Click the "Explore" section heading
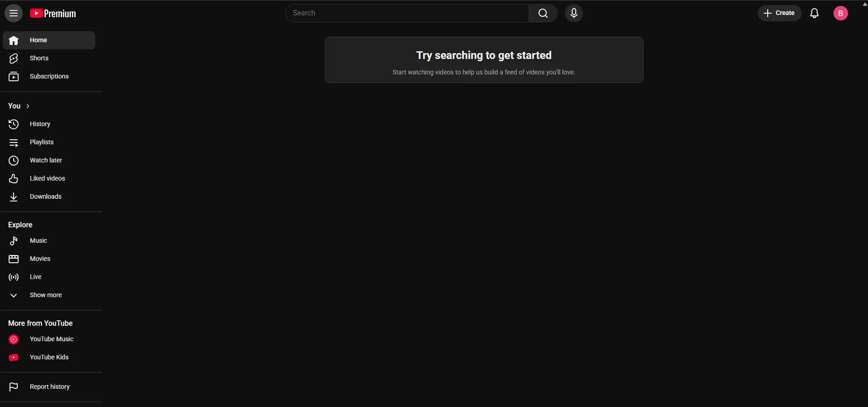Image resolution: width=868 pixels, height=407 pixels. point(20,225)
